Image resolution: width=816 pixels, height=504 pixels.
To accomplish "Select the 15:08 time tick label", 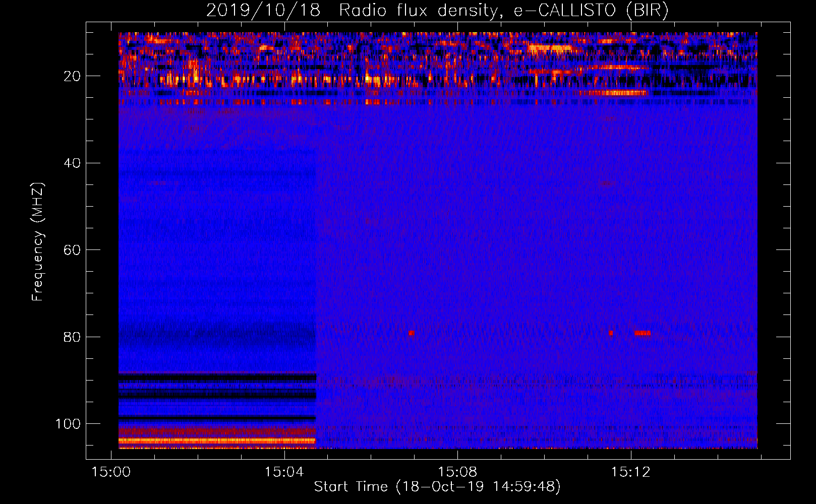I will click(457, 472).
